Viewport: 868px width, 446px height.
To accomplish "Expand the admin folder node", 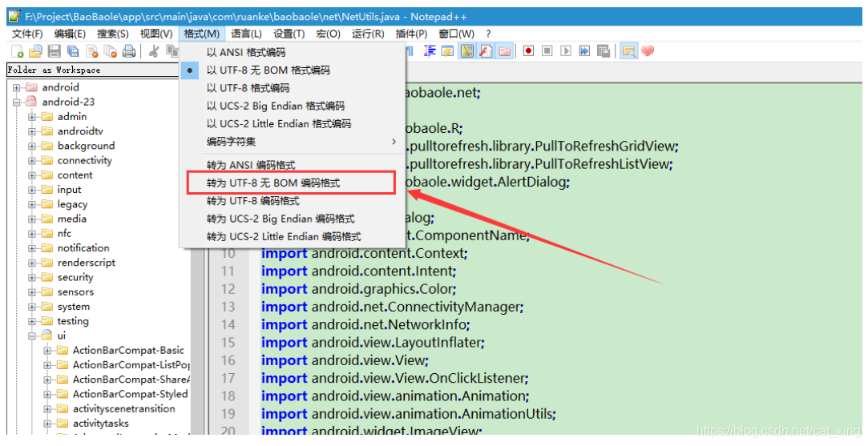I will (32, 117).
